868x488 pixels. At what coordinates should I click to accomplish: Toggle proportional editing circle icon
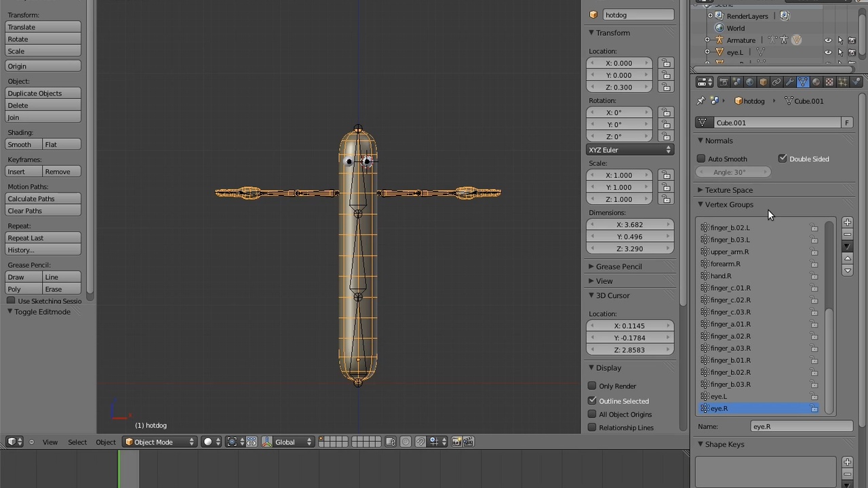(406, 442)
